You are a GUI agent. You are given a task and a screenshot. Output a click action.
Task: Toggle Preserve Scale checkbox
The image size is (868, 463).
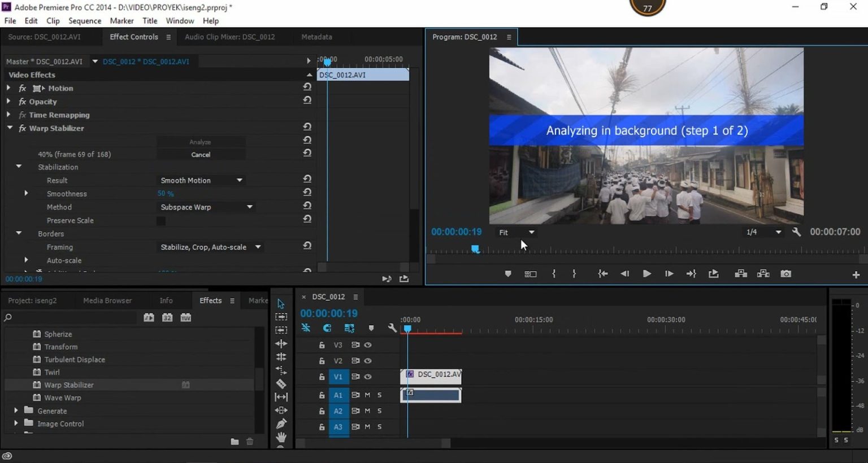pyautogui.click(x=161, y=221)
